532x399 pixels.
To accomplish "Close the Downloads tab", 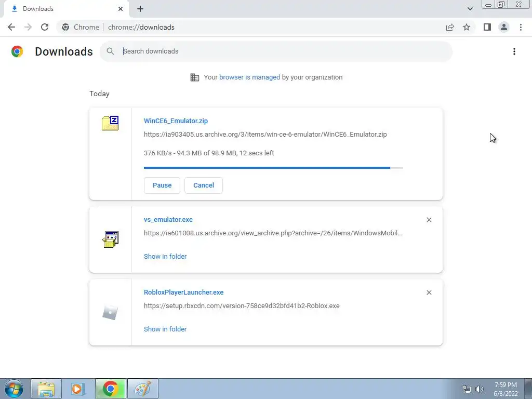I will pyautogui.click(x=121, y=9).
